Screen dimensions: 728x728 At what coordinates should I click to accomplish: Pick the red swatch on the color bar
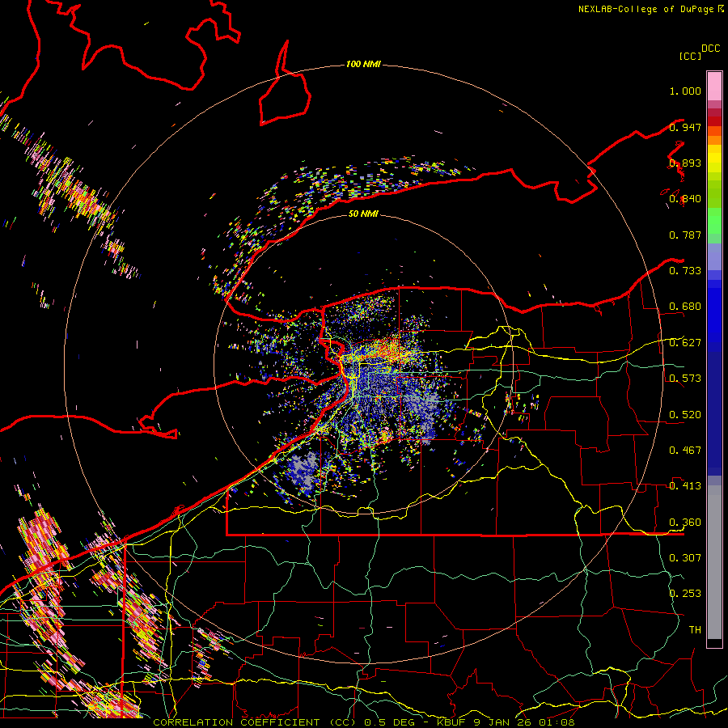714,121
